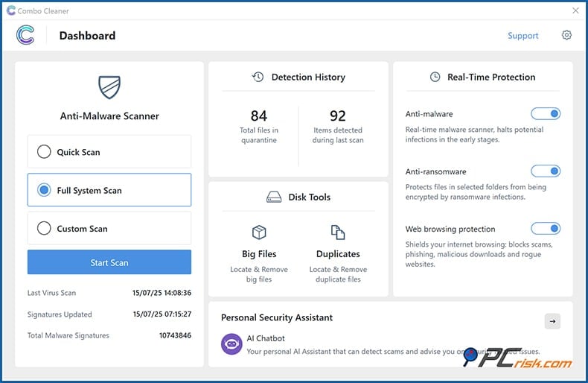Screen dimensions: 588x383
Task: View total files in quarantine count
Action: tap(258, 115)
